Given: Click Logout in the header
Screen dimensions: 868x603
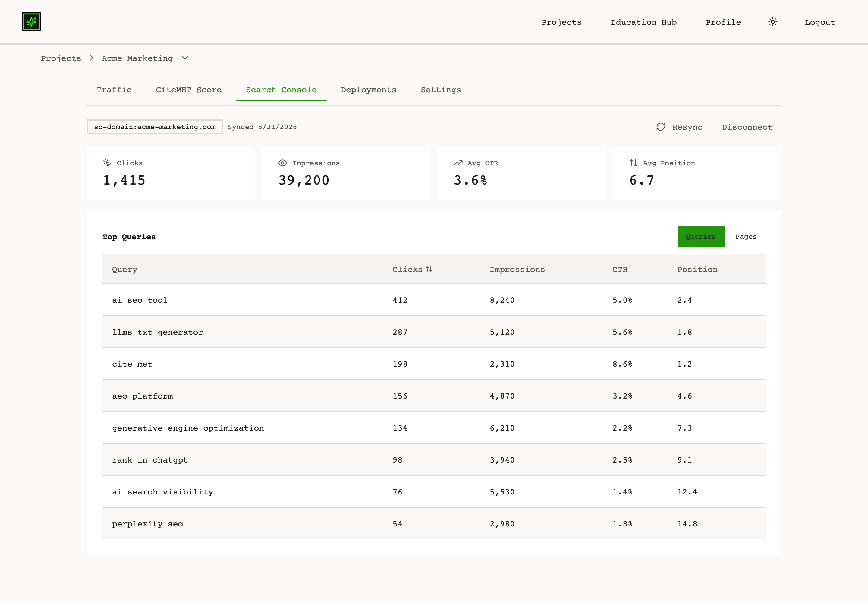Looking at the screenshot, I should [x=820, y=22].
